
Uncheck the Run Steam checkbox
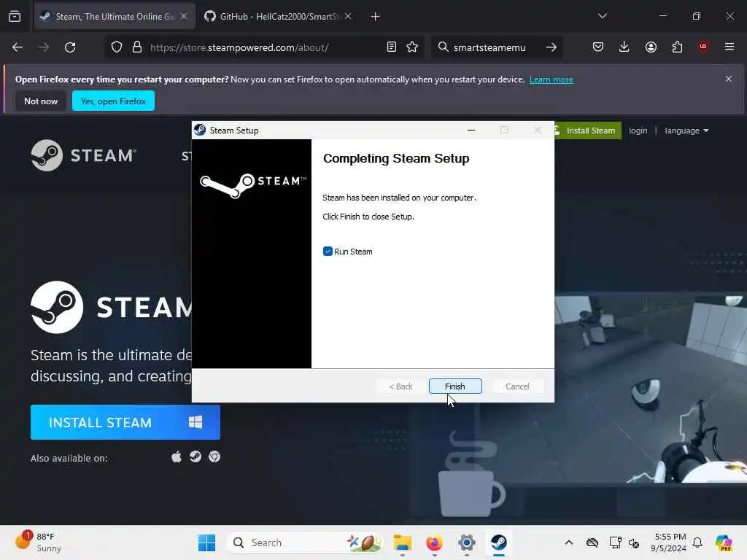tap(328, 252)
